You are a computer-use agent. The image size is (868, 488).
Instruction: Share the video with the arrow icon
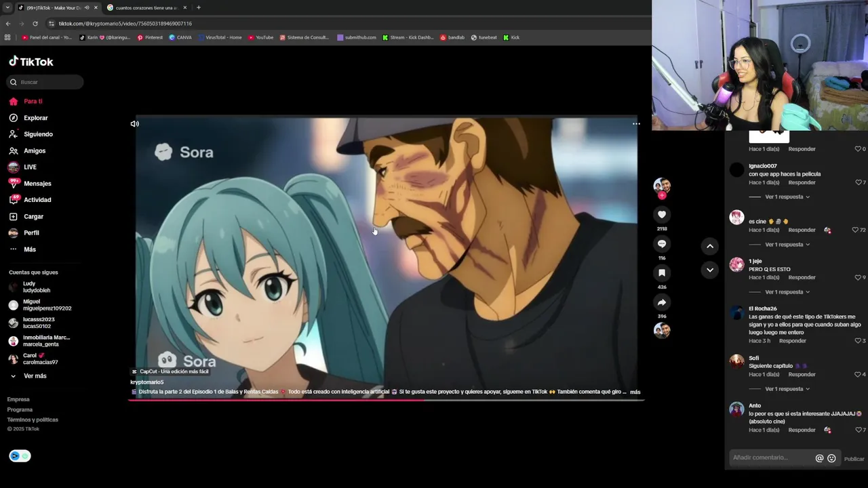point(662,302)
